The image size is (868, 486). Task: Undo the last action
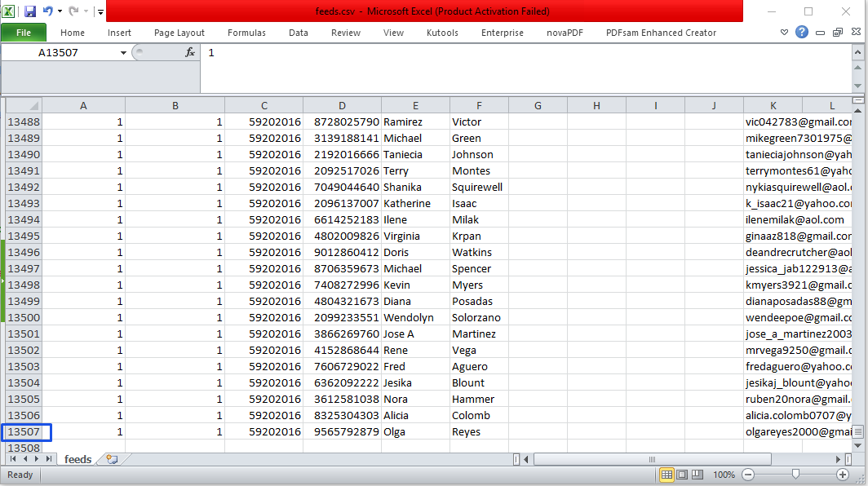[x=46, y=11]
